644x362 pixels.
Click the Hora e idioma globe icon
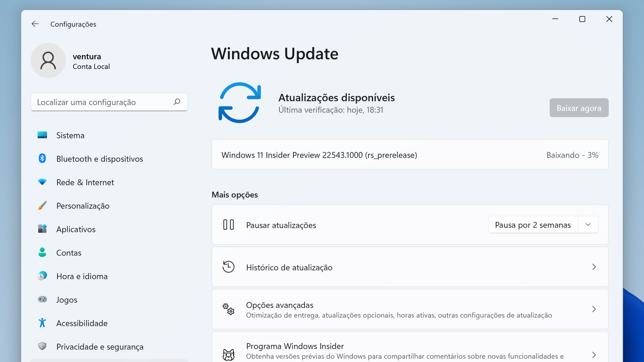pos(42,276)
